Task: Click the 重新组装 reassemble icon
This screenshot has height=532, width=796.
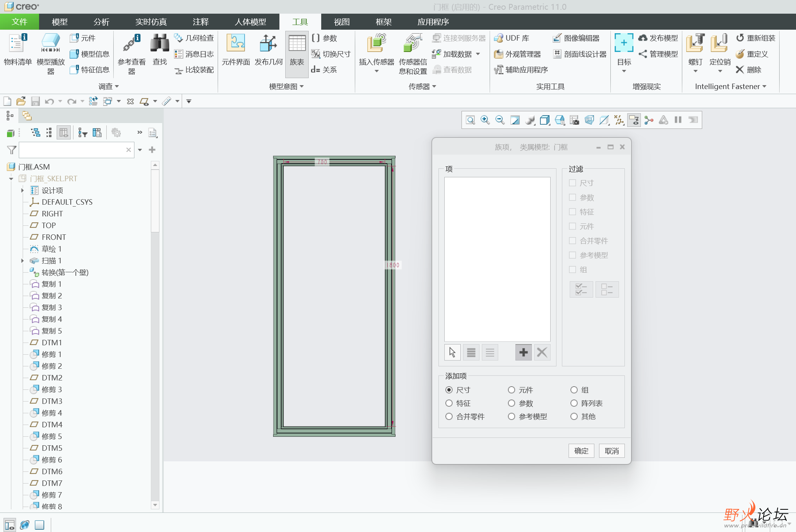Action: [756, 38]
